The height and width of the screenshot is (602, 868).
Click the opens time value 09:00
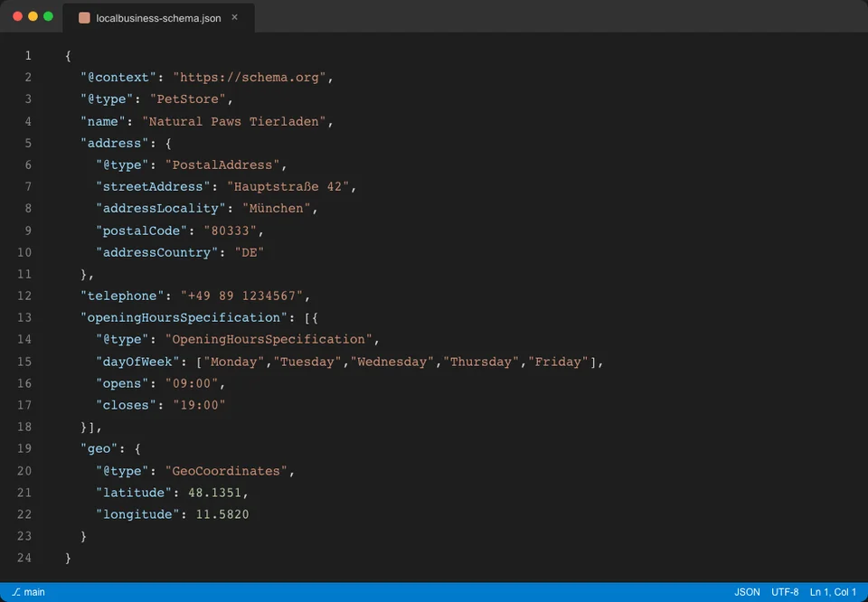point(193,382)
